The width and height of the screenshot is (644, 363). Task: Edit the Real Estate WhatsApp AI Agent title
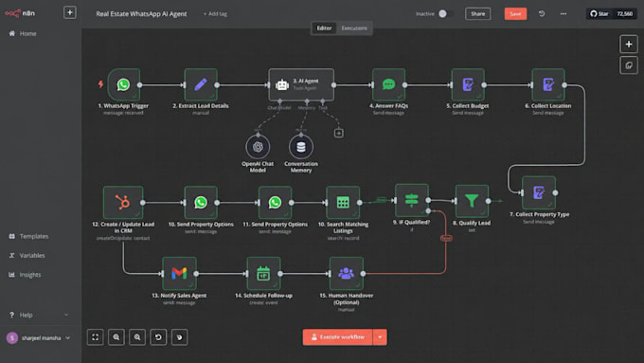141,13
